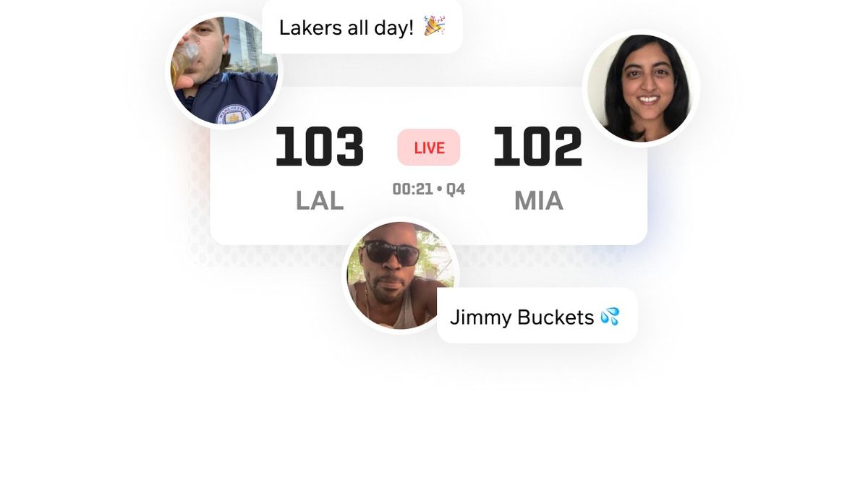
Task: Click the 00:21 game clock
Action: pyautogui.click(x=412, y=189)
